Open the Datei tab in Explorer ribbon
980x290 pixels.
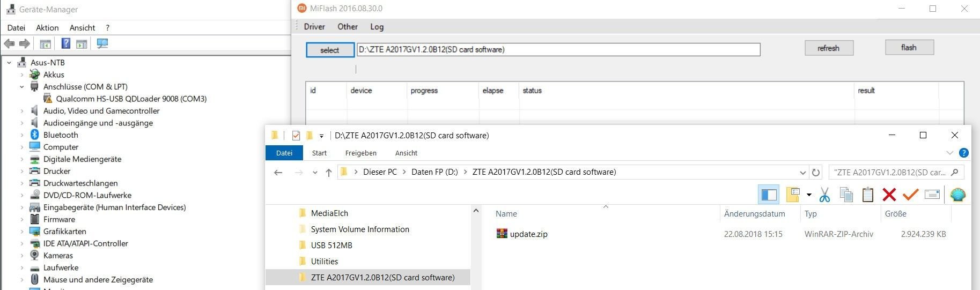pyautogui.click(x=284, y=153)
